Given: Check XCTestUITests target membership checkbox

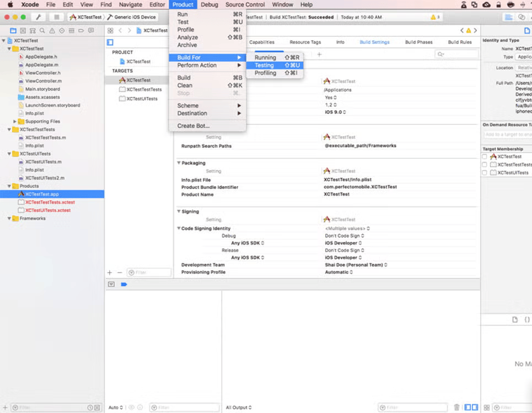Looking at the screenshot, I should pyautogui.click(x=485, y=173).
